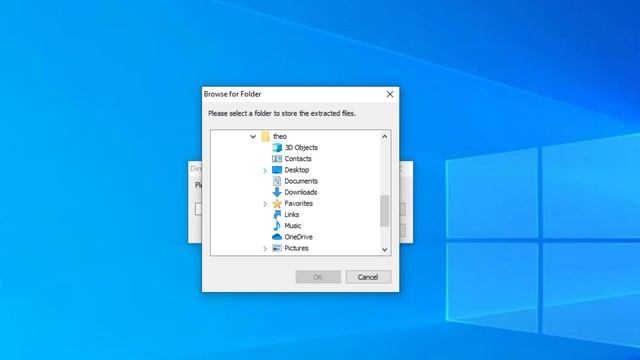The height and width of the screenshot is (360, 640).
Task: Click the scrollbar up arrow
Action: pos(384,136)
